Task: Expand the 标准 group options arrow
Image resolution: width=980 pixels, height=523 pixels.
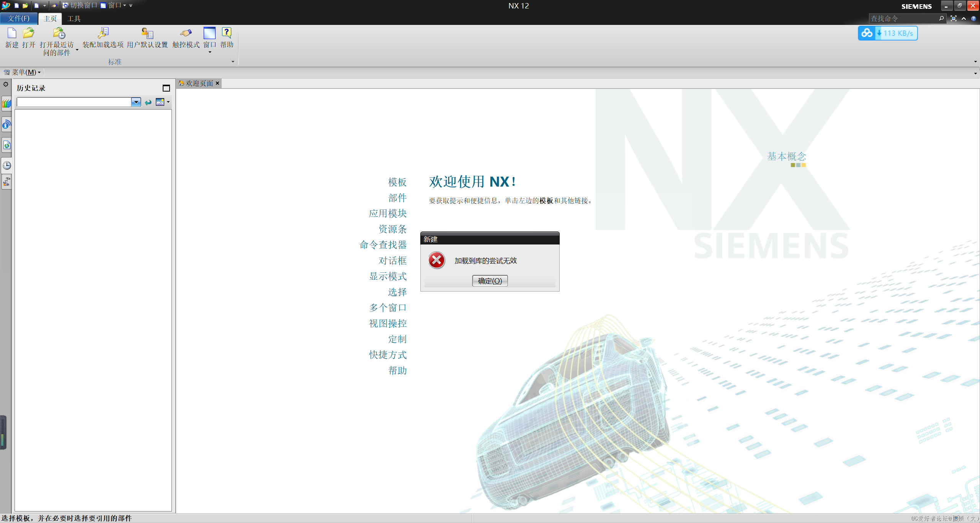Action: pyautogui.click(x=233, y=62)
